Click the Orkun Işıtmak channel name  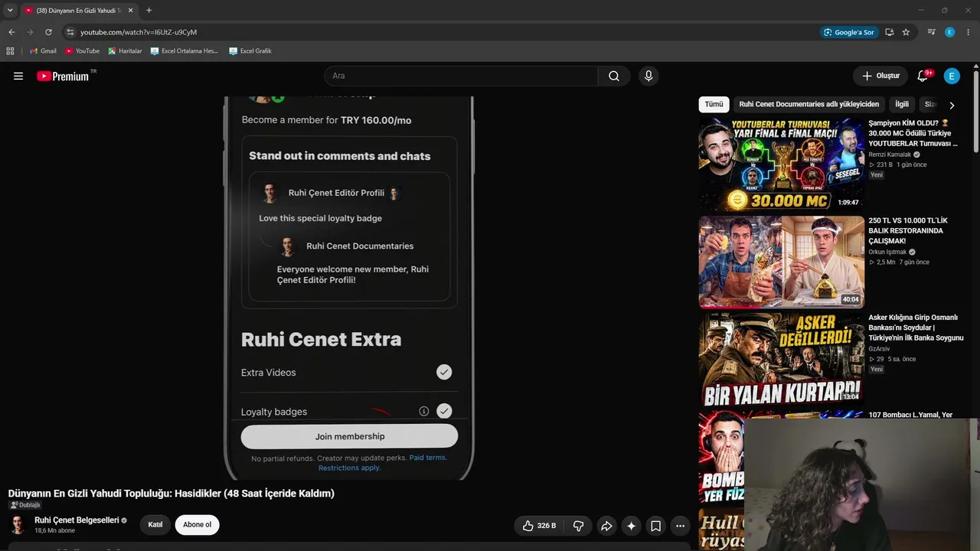click(x=887, y=252)
